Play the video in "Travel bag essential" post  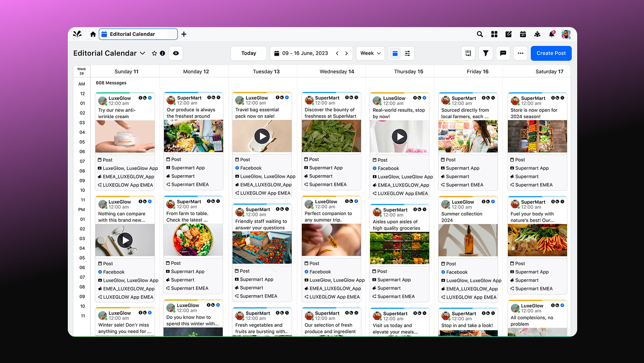[262, 136]
